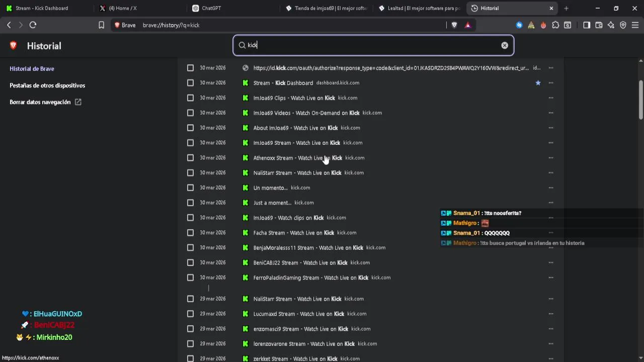Open more actions for About ImJoa69 row
The image size is (644, 362).
click(551, 128)
